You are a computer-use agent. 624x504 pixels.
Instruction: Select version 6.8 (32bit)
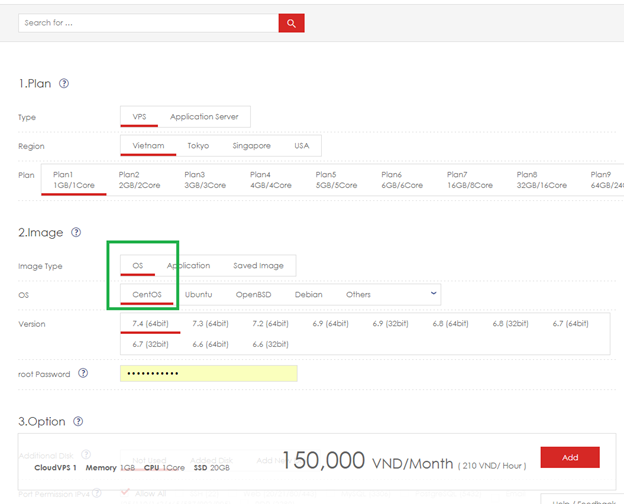[511, 324]
